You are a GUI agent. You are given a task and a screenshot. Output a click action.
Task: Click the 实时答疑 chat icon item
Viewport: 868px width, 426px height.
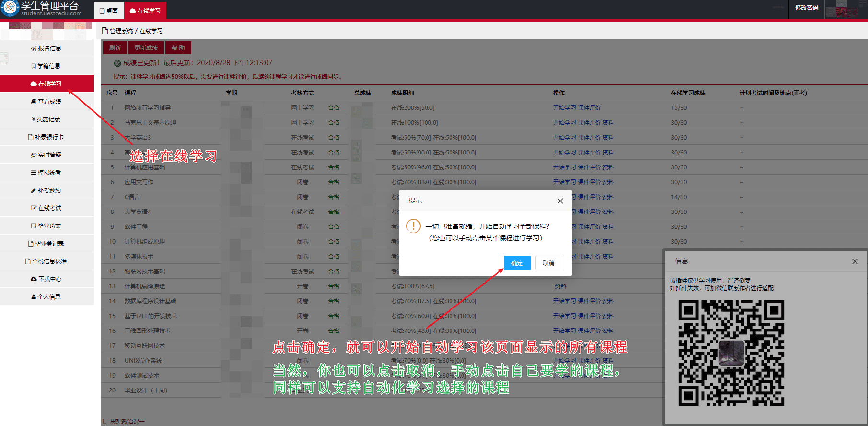point(34,155)
